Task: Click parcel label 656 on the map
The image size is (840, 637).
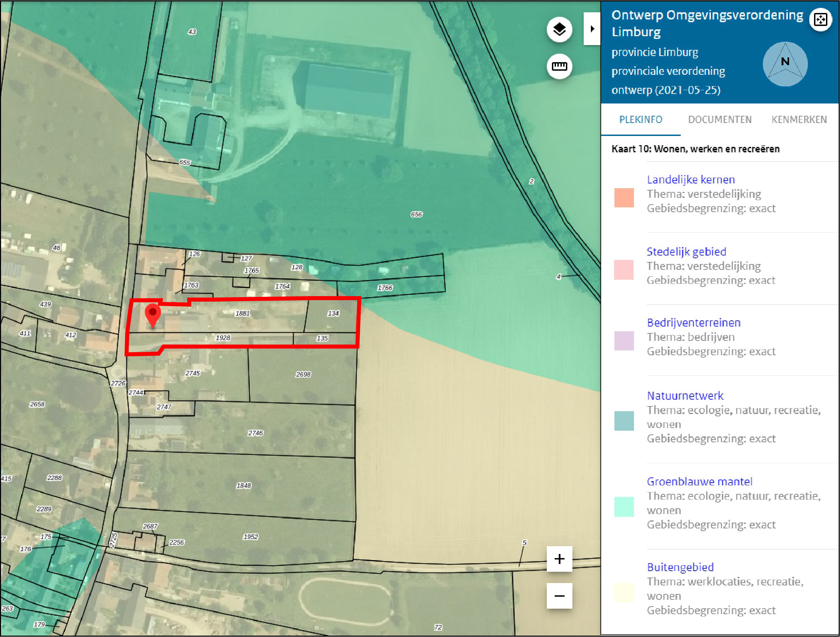Action: pos(416,214)
